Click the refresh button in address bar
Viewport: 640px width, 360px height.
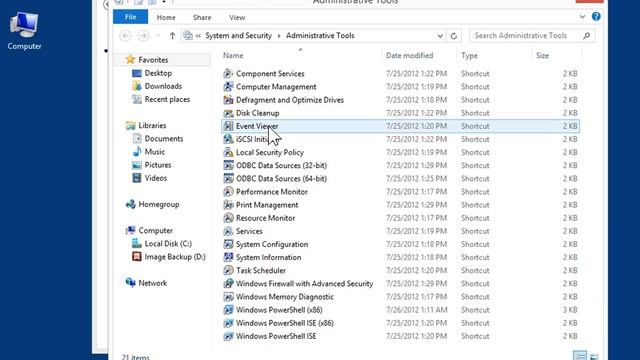coord(453,36)
